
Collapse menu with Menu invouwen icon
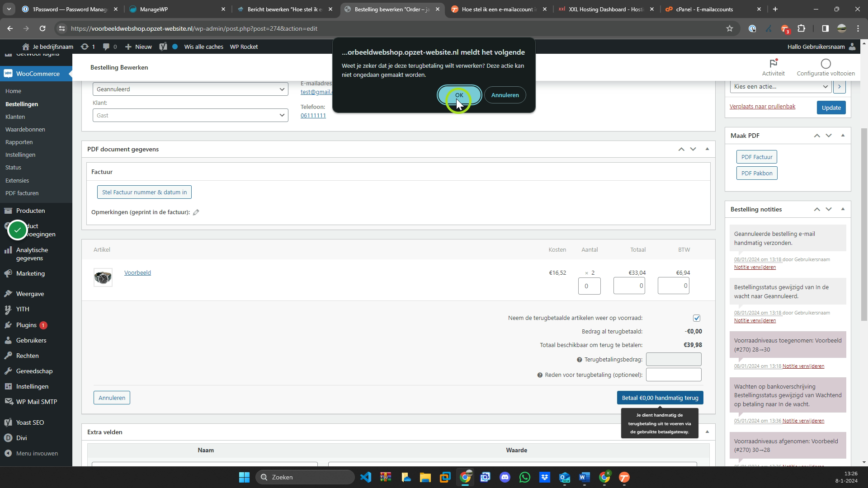(8, 453)
